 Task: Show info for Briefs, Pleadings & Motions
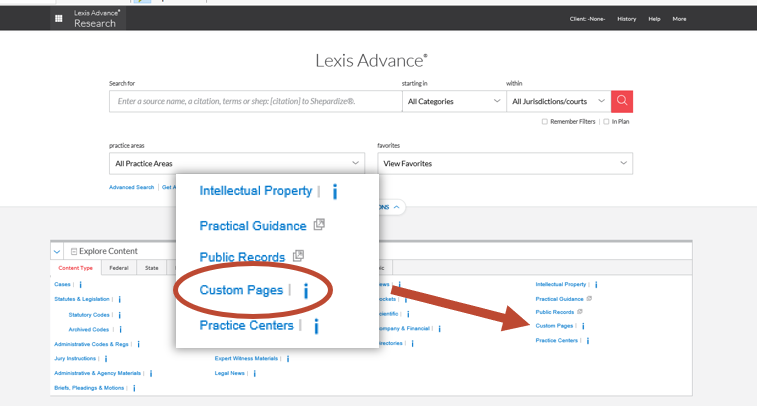tap(134, 388)
